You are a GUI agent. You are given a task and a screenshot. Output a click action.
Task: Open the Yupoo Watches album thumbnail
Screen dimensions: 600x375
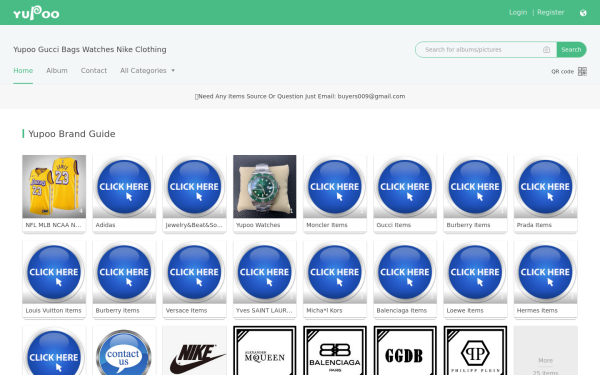(264, 187)
